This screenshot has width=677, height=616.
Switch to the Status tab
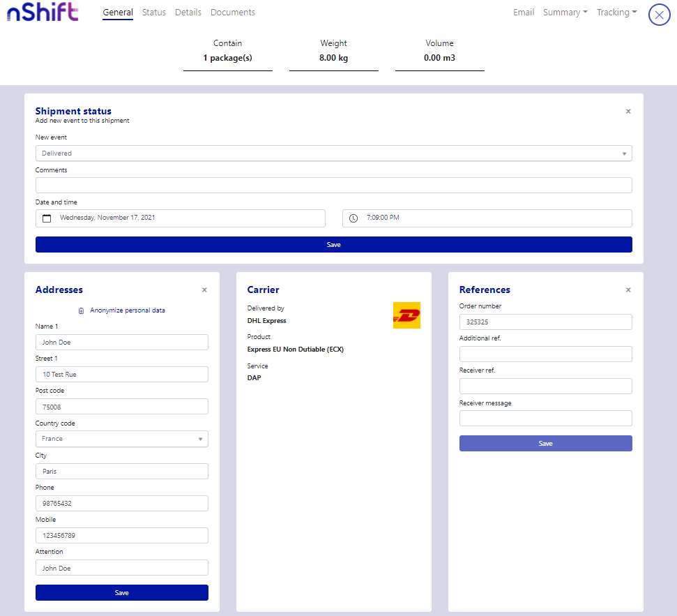coord(154,13)
